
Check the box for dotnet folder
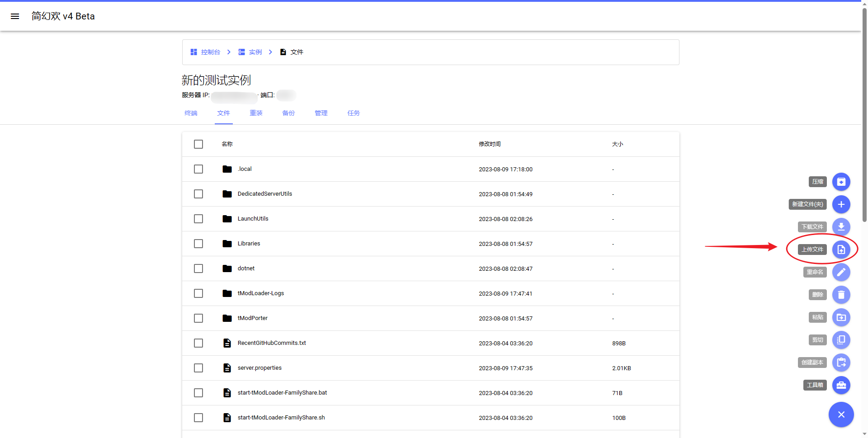pos(198,268)
